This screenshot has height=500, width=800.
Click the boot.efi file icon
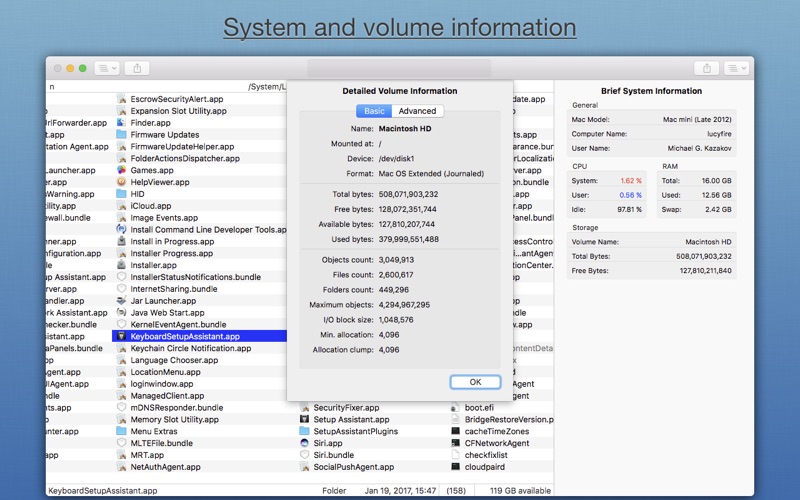[456, 407]
